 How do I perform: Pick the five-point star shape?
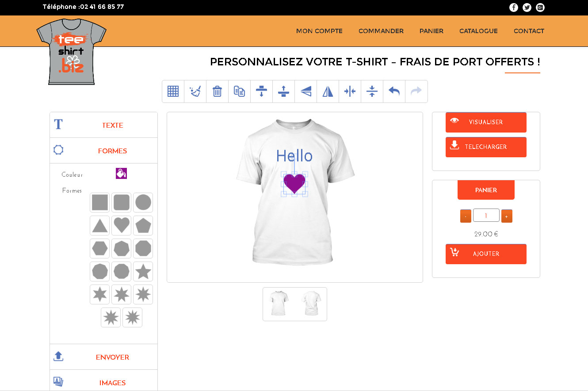(x=143, y=271)
